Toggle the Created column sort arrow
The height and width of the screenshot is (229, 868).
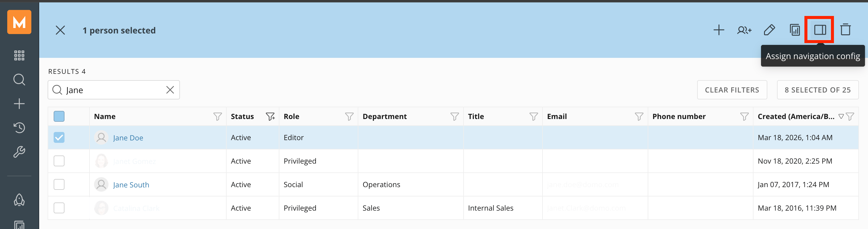(841, 117)
